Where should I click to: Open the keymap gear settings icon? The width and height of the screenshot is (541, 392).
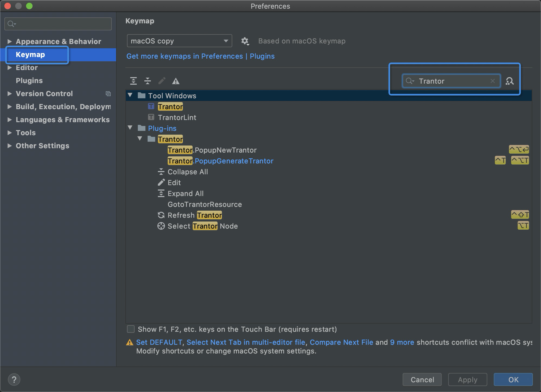[245, 41]
